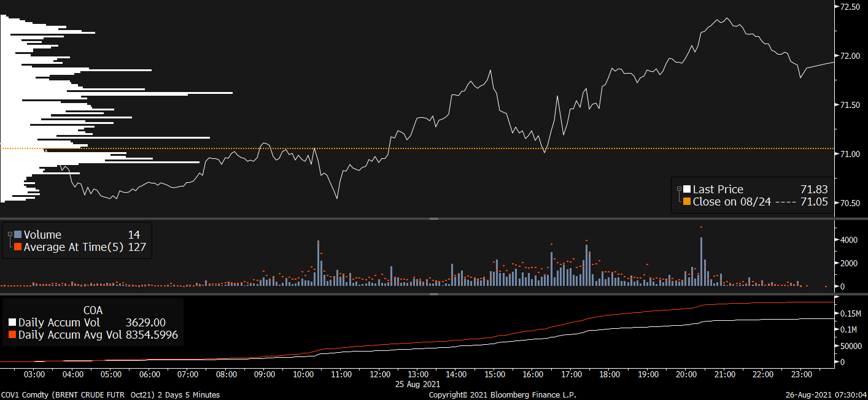The height and width of the screenshot is (400, 868).
Task: Click the Average At Time value '127'
Action: pyautogui.click(x=136, y=247)
